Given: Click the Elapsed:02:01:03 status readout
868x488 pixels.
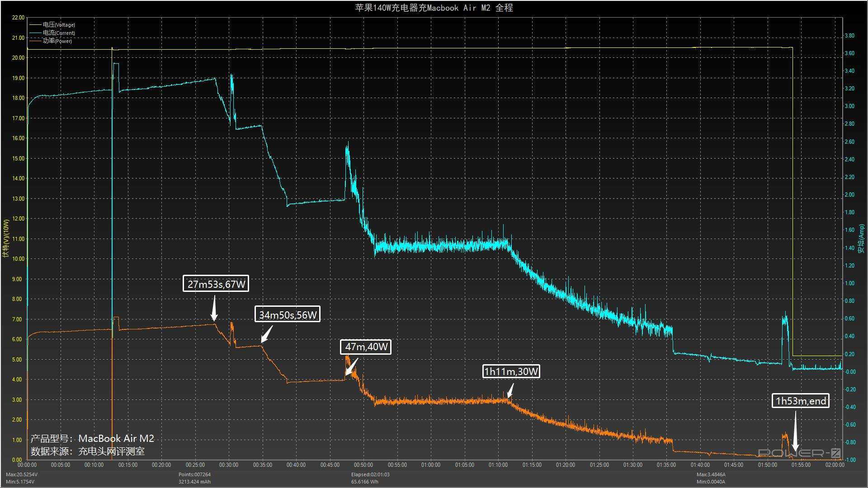Looking at the screenshot, I should click(x=370, y=474).
